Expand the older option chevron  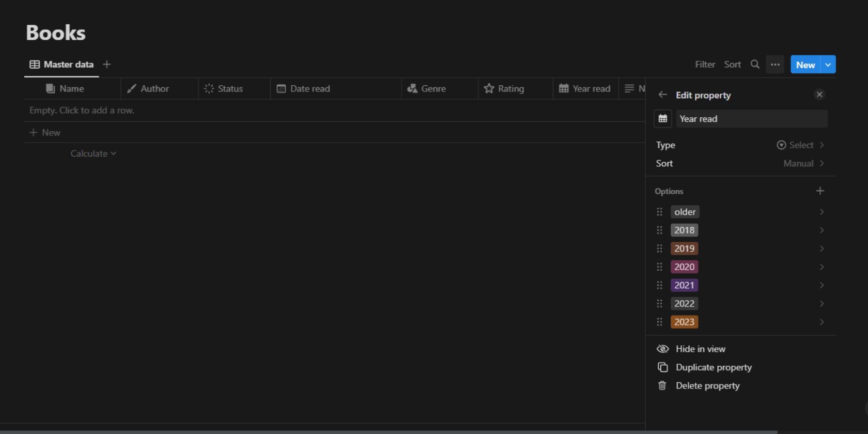822,212
